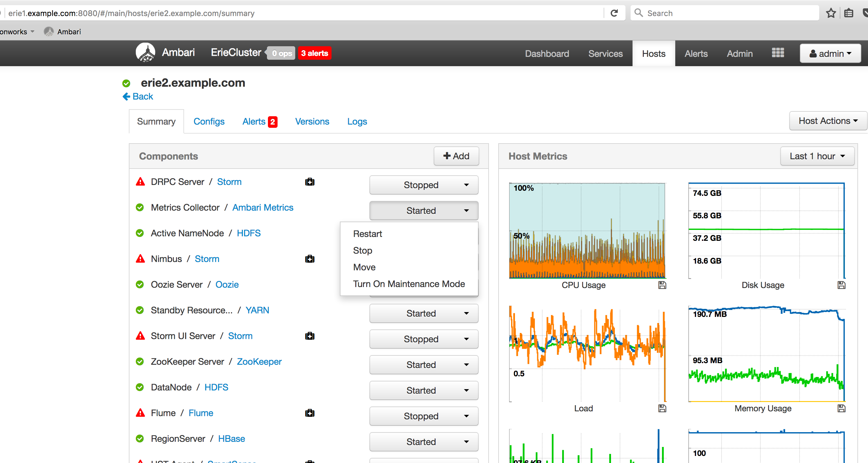Switch to the Configs tab
Image resolution: width=868 pixels, height=463 pixels.
[209, 121]
